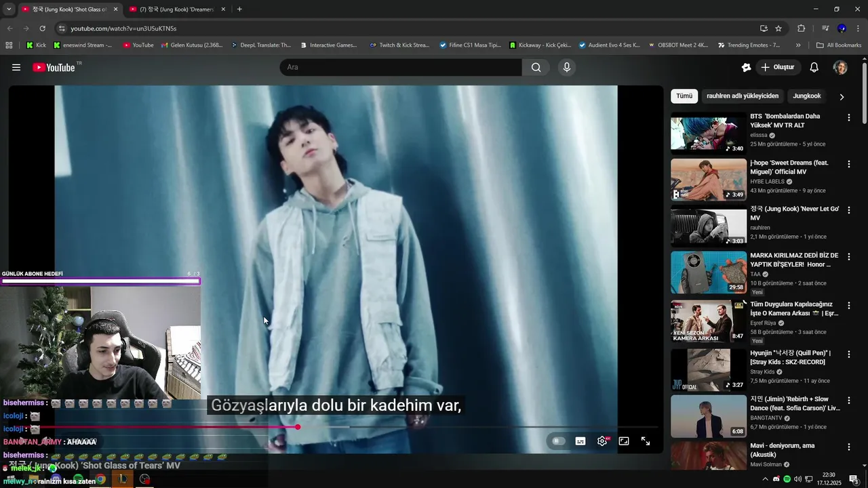This screenshot has height=488, width=868.
Task: Toggle subtitles/closed captions in player
Action: tap(580, 441)
